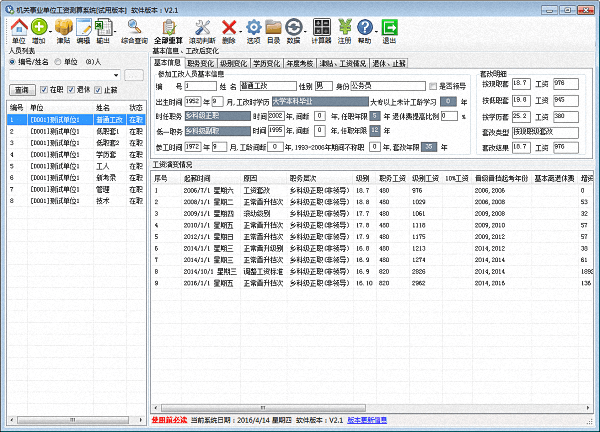Run 全部重算 recalculation from toolbar
The height and width of the screenshot is (432, 600).
tap(168, 29)
